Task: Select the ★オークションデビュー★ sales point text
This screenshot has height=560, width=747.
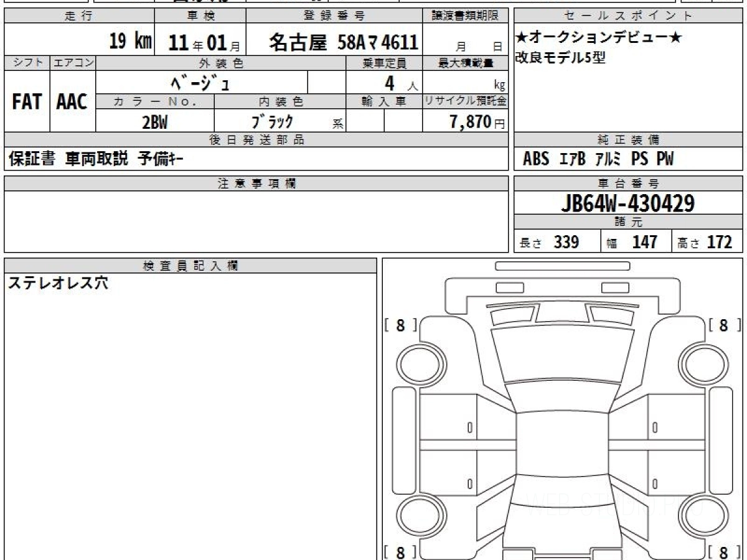Action: (599, 38)
